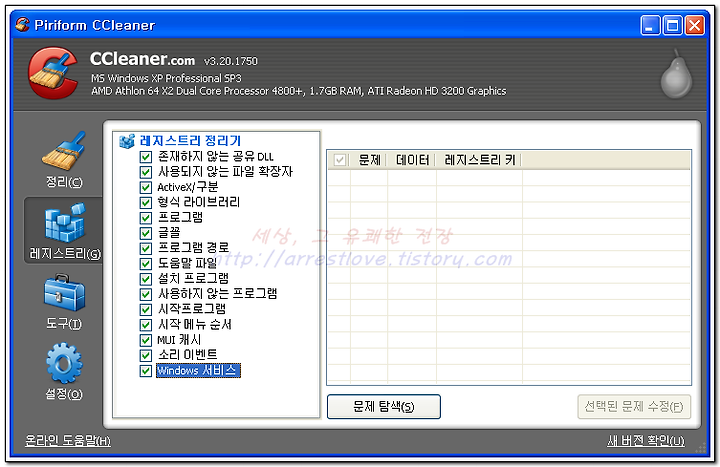Click the CCleaner title bar icon
720x467 pixels.
(x=22, y=25)
